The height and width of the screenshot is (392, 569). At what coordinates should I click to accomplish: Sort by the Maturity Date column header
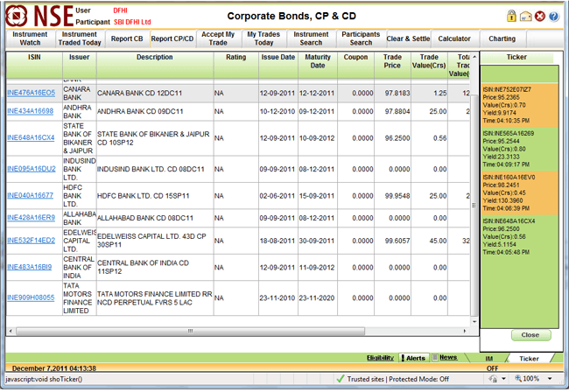point(318,60)
